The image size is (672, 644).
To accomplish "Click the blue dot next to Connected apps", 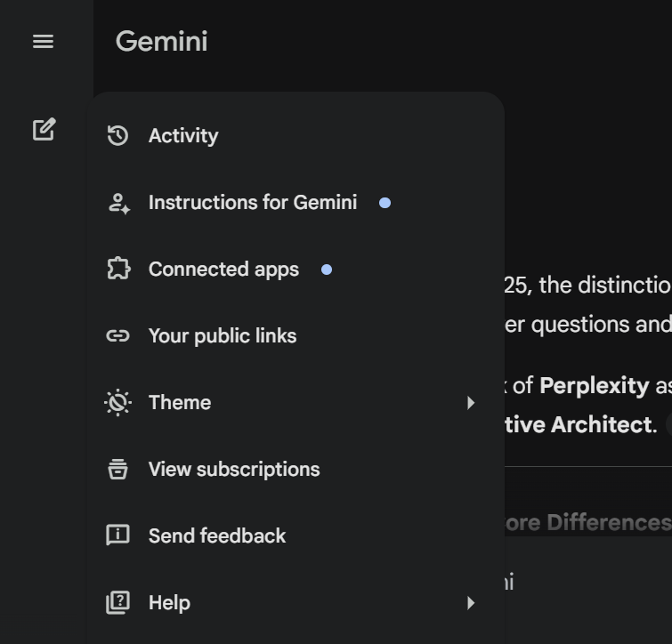I will 327,270.
